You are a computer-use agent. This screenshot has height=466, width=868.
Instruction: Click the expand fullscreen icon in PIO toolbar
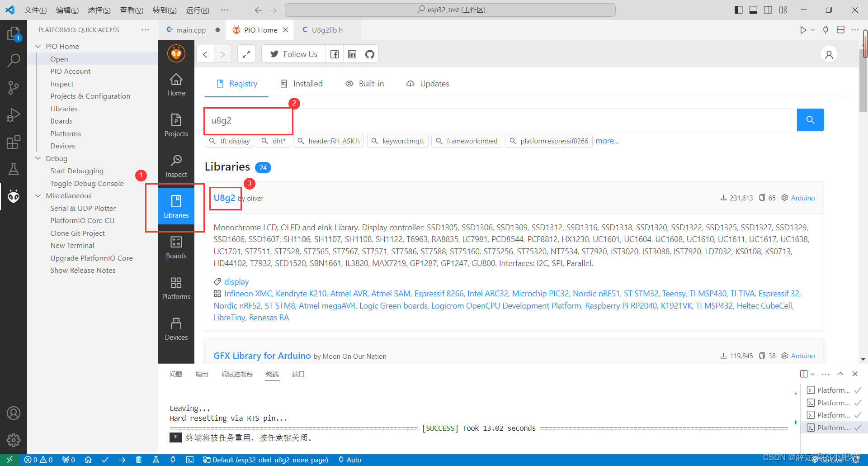click(246, 54)
